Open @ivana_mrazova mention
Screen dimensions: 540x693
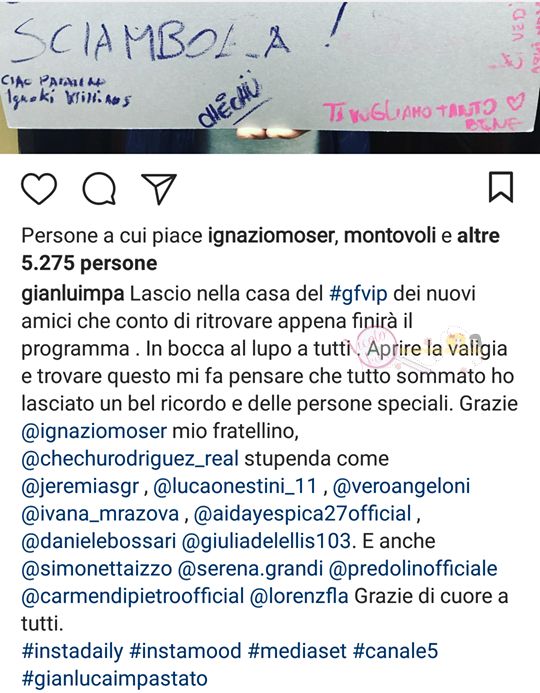pyautogui.click(x=100, y=514)
